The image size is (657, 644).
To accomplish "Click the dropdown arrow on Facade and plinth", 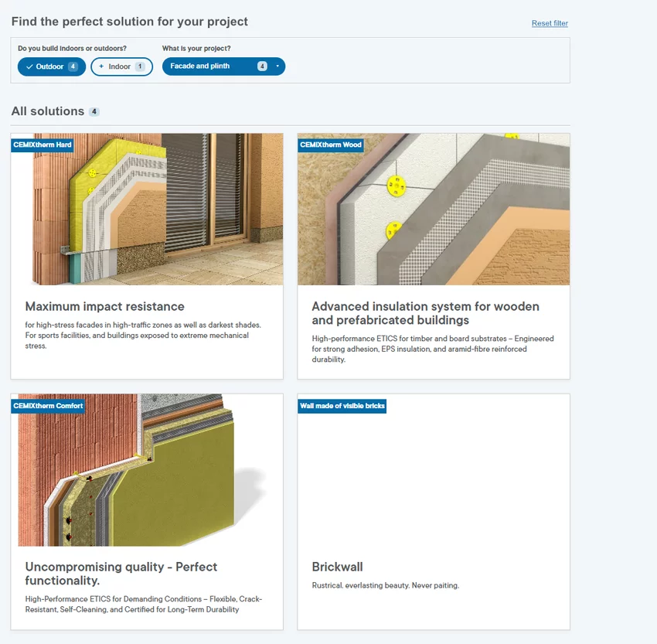I will [277, 66].
